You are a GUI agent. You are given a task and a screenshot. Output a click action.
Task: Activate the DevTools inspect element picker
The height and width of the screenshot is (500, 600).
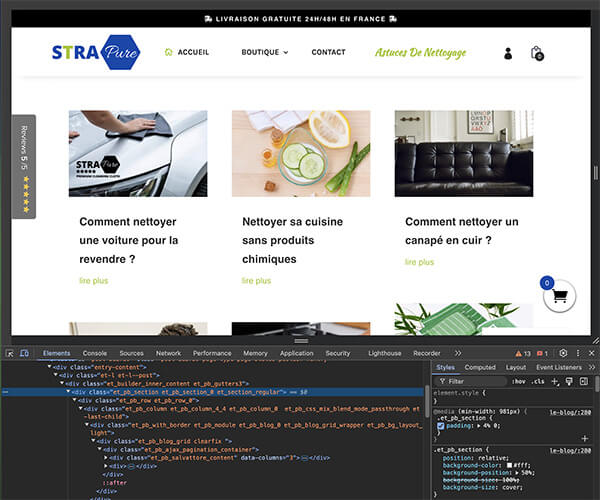point(10,353)
